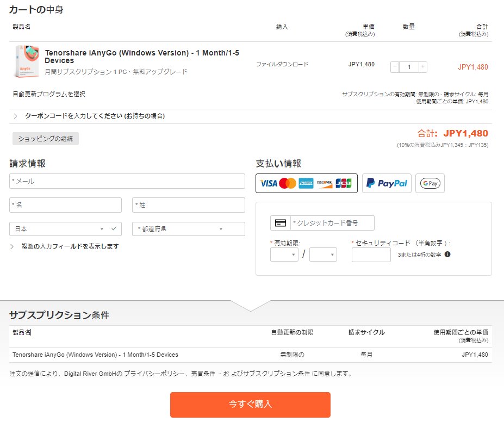Open the 都道府県 prefecture dropdown
The image size is (504, 422).
point(188,229)
